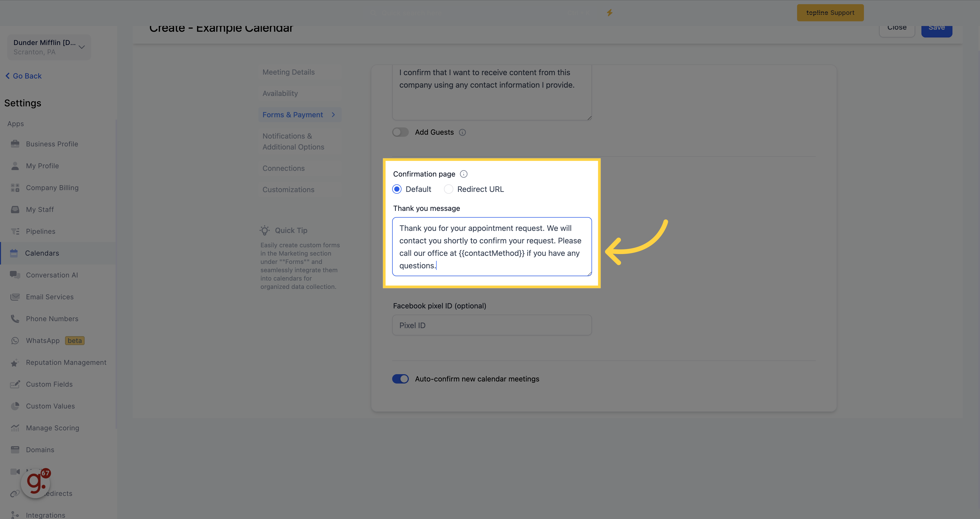Select the Custom Fields edit icon
This screenshot has width=980, height=519.
(15, 384)
